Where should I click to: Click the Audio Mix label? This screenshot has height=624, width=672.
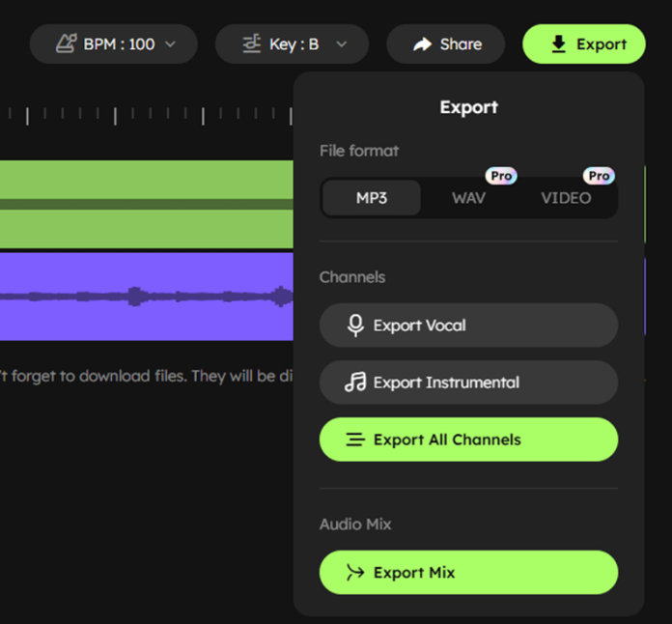[355, 525]
